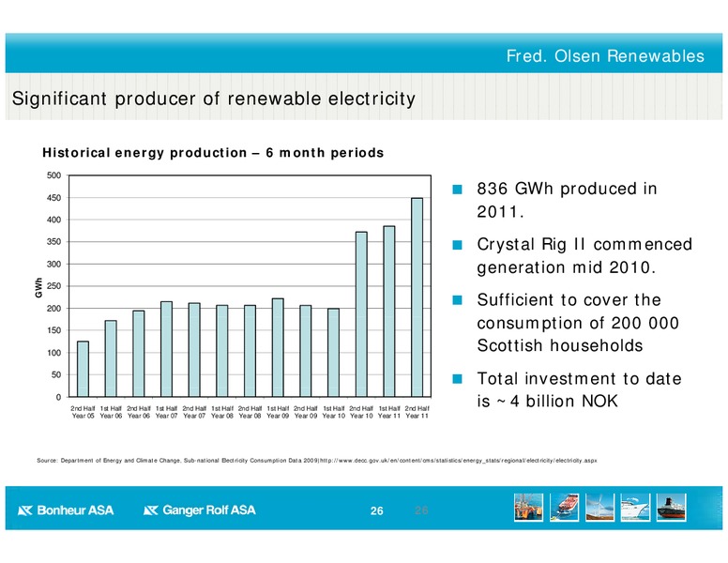Viewport: 728px width, 563px height.
Task: Click the tallest bar, 2nd Half Year 11
Action: point(417,297)
